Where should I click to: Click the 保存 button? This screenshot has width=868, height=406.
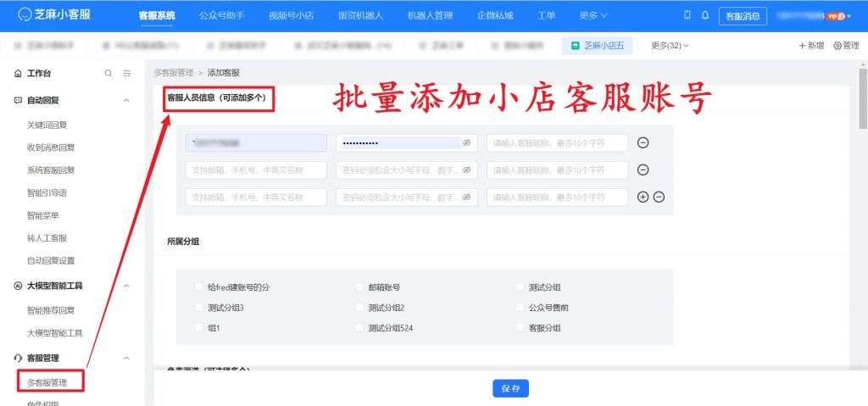[x=510, y=388]
